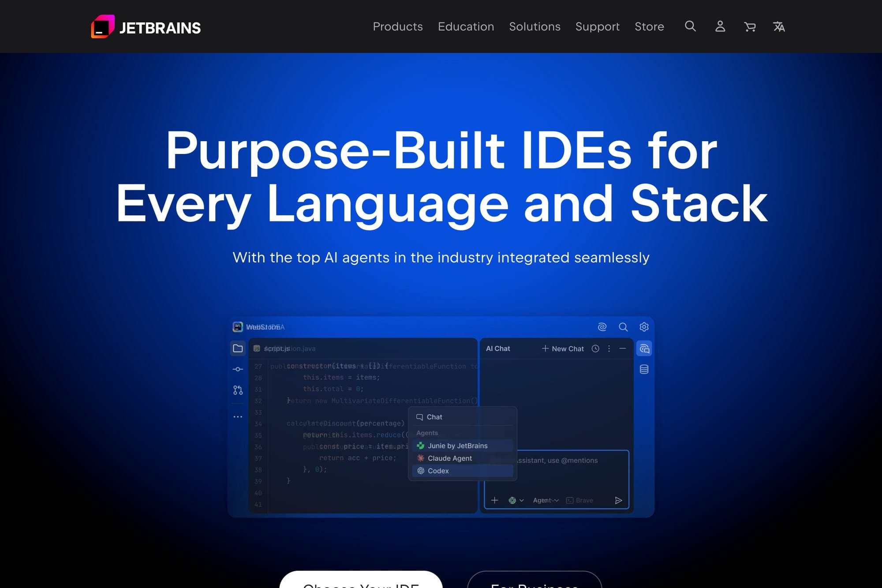The width and height of the screenshot is (882, 588).
Task: Open the Agent mode dropdown
Action: click(x=546, y=500)
